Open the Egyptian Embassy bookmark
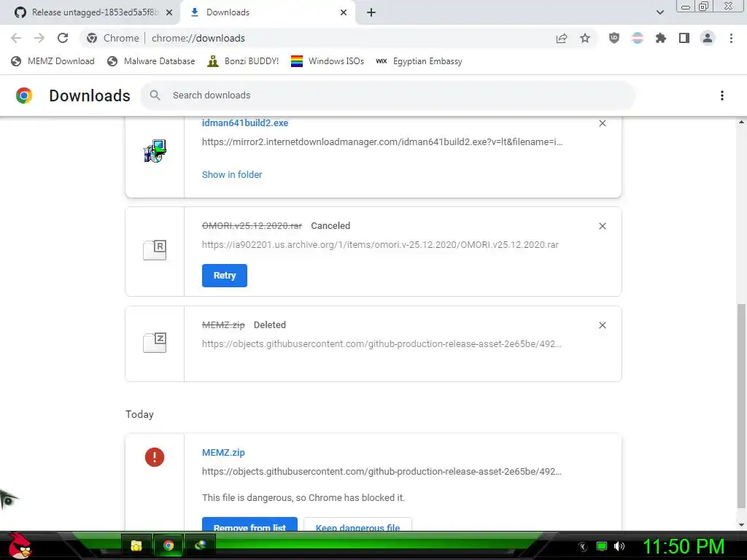The height and width of the screenshot is (560, 747). tap(419, 61)
